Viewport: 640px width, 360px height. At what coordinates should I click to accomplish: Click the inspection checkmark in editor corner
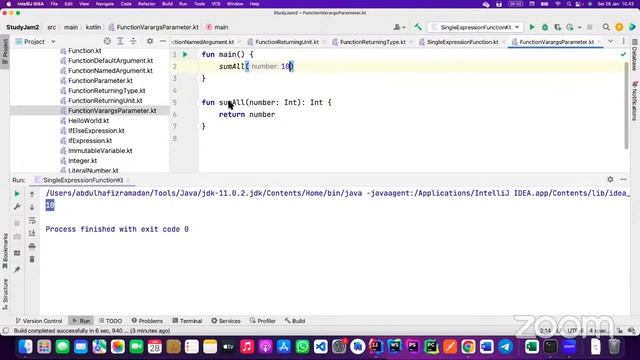click(623, 54)
